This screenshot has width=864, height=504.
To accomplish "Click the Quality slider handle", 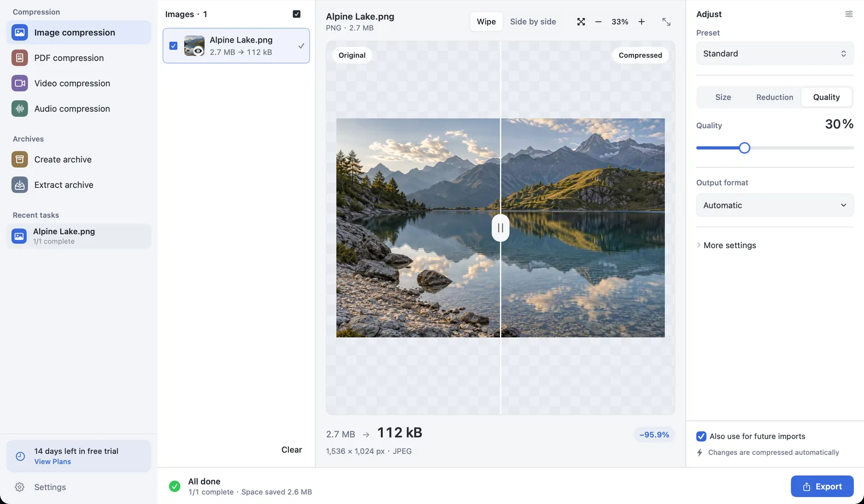I will pyautogui.click(x=745, y=148).
